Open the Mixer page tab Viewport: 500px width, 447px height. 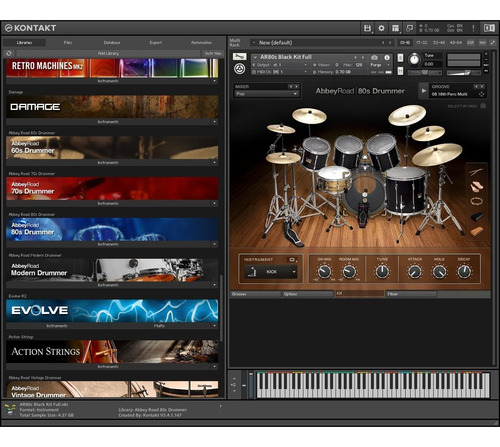(411, 294)
